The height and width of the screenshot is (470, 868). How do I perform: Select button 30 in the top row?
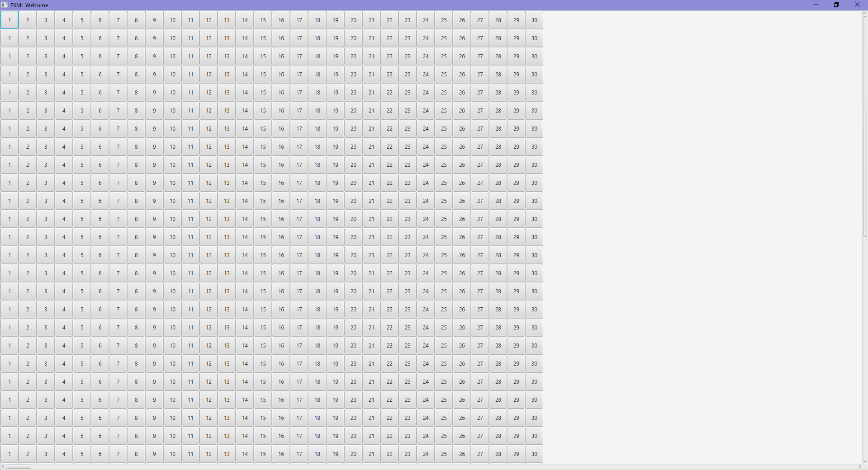click(534, 20)
